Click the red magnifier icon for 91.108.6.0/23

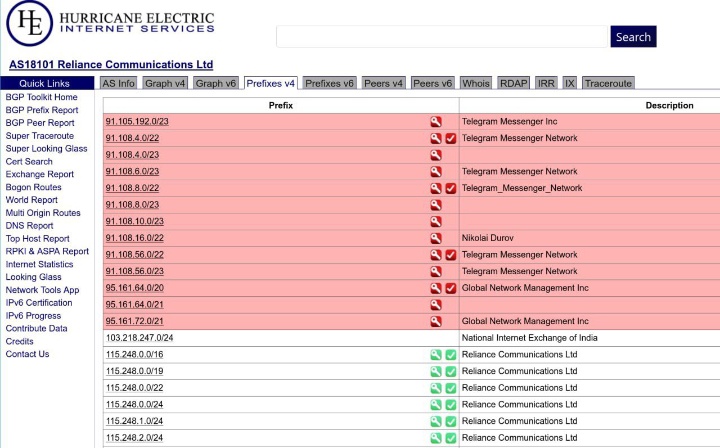pyautogui.click(x=436, y=172)
